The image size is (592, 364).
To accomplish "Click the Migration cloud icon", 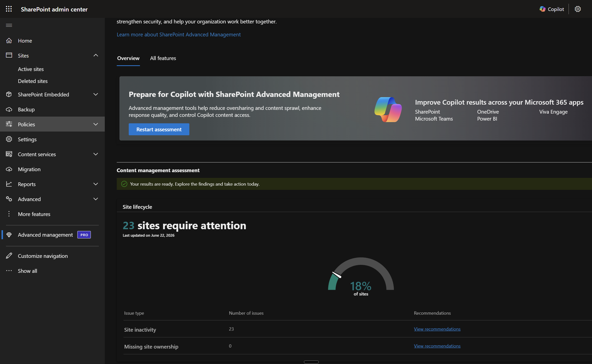I will click(x=9, y=169).
